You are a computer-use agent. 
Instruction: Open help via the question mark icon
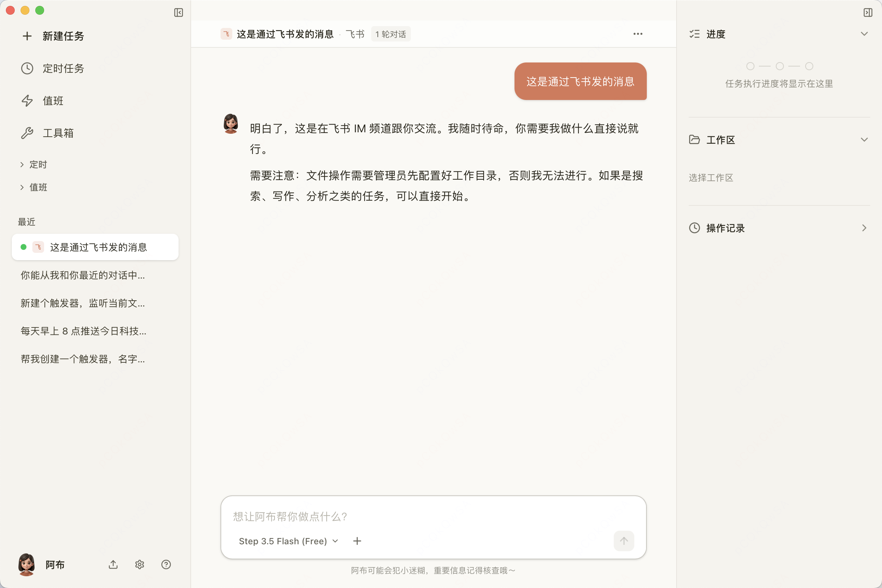click(x=166, y=564)
